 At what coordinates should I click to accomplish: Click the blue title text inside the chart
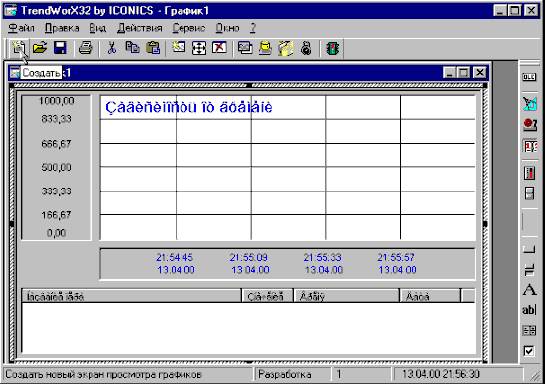189,107
